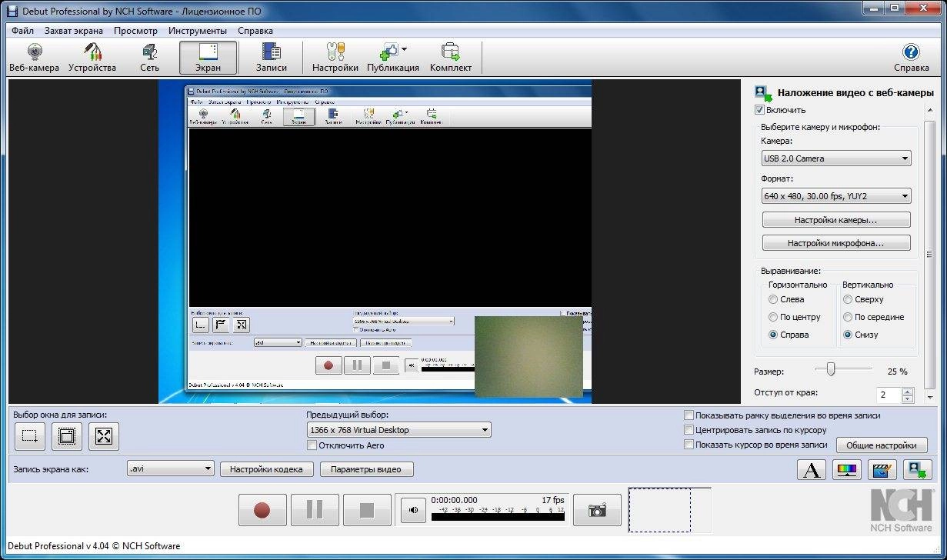Open the Формат dropdown 640 x 480
Viewport: 947px width, 560px height.
836,196
